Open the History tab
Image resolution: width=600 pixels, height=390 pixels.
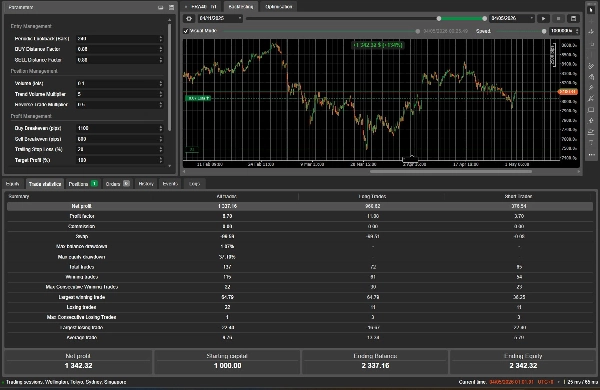click(146, 184)
